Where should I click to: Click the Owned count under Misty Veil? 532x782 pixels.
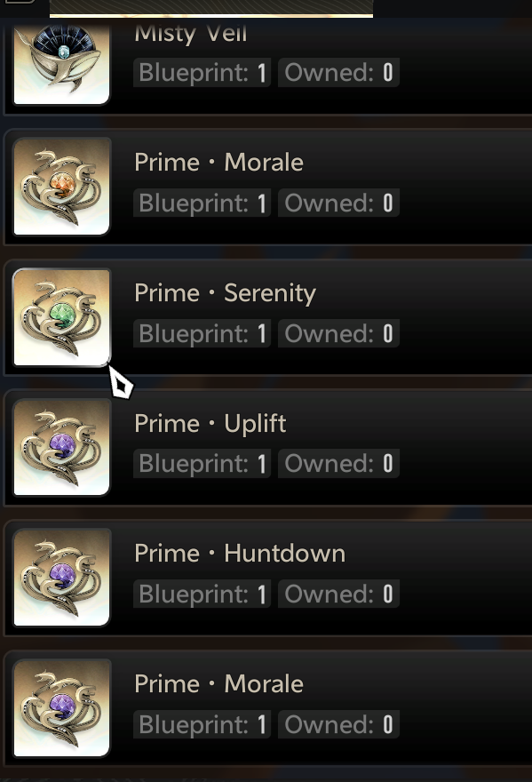[338, 73]
